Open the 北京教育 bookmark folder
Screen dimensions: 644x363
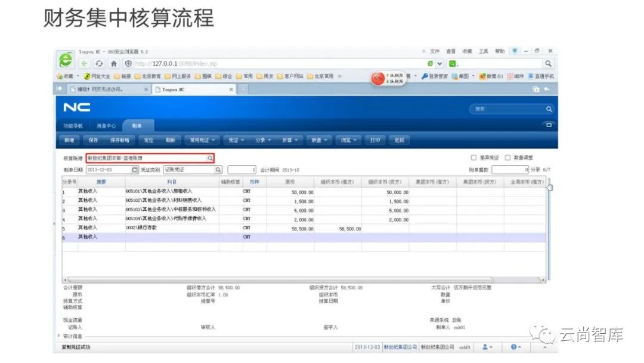coord(148,76)
